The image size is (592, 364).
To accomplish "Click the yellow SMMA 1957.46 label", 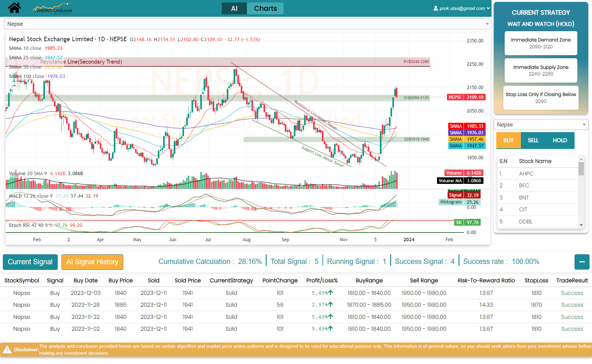I will point(467,139).
